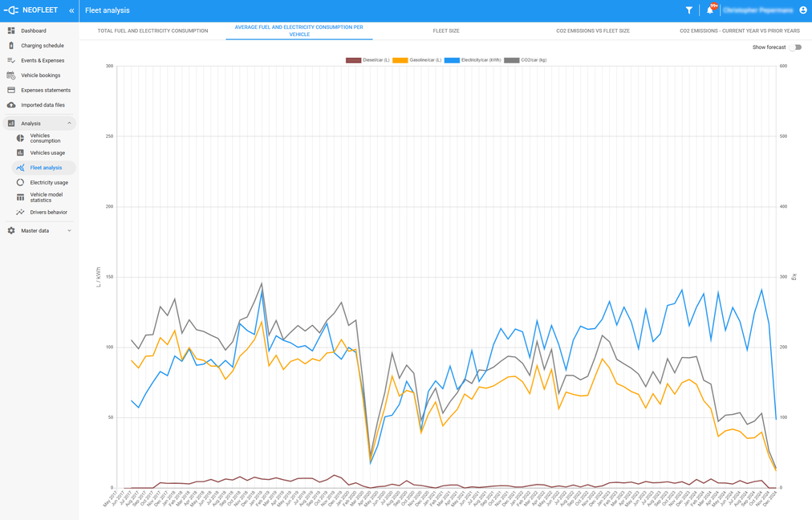Click the notifications bell with 99+ badge
The width and height of the screenshot is (812, 520).
[x=711, y=10]
